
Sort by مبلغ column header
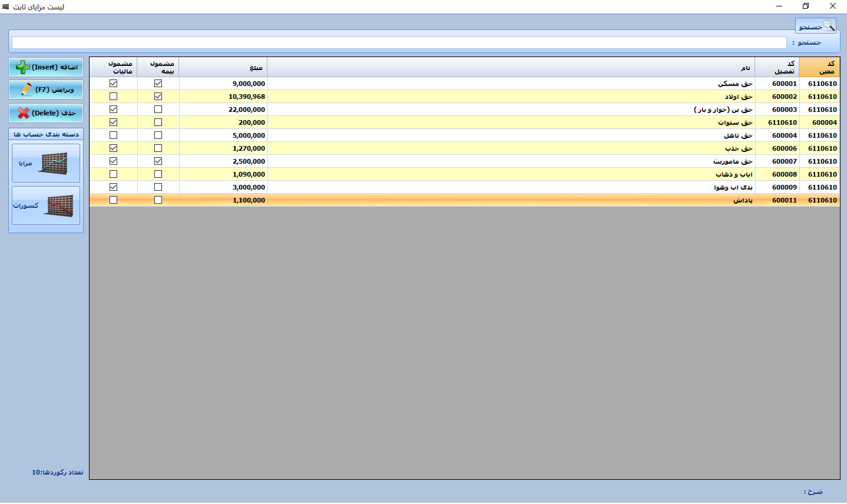[x=223, y=67]
